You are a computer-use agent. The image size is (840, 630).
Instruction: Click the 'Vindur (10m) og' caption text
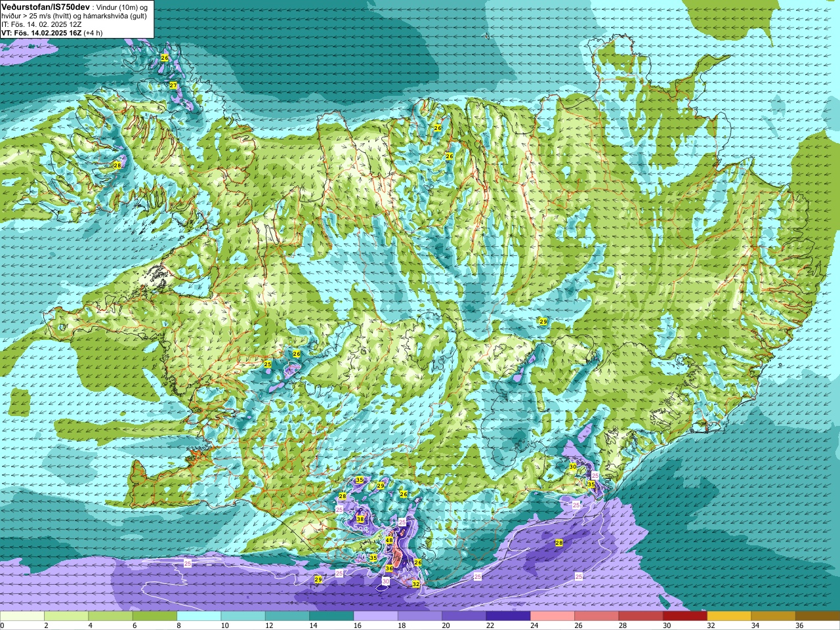(x=123, y=7)
